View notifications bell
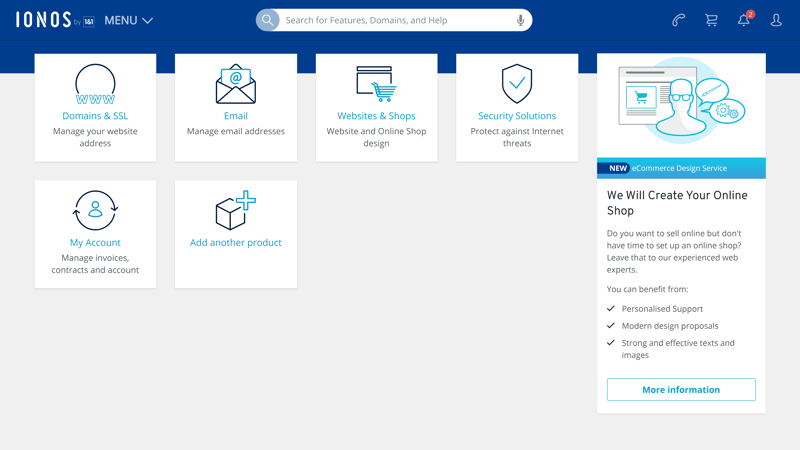 click(744, 20)
